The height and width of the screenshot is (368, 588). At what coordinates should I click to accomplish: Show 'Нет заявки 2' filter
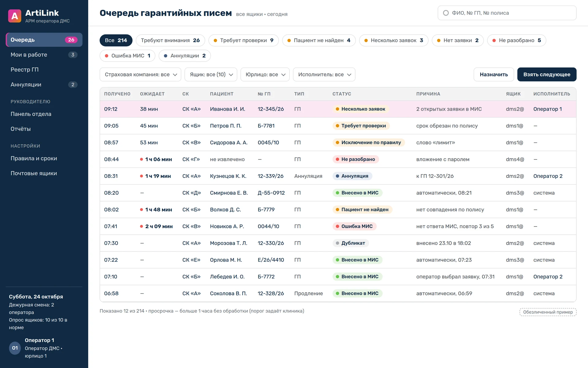point(458,40)
